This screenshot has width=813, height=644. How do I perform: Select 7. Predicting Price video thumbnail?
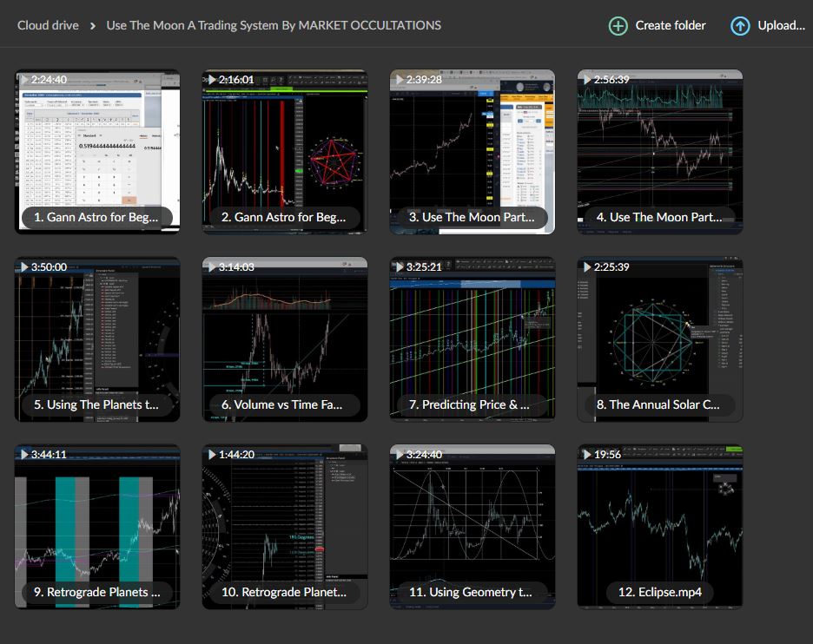473,338
